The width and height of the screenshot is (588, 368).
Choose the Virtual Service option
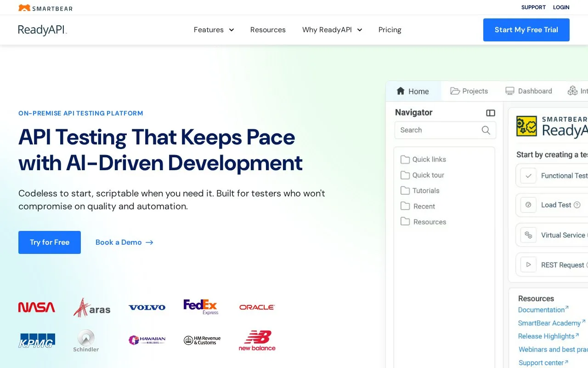tap(553, 235)
